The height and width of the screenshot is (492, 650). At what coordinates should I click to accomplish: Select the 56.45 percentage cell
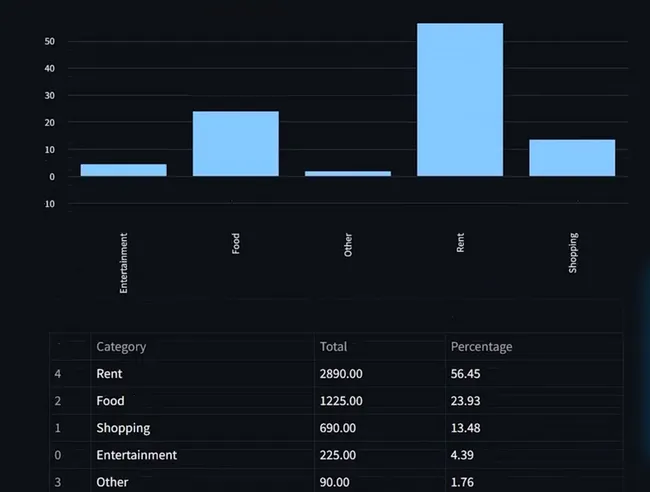click(466, 374)
